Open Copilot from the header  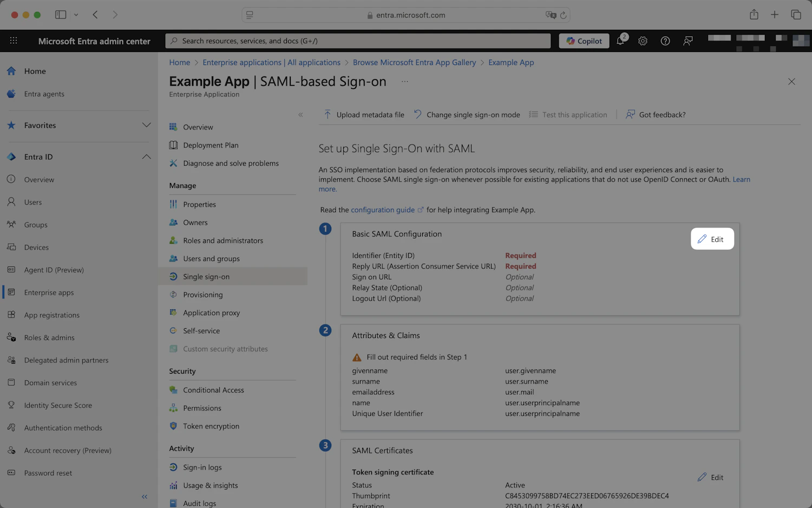(x=584, y=41)
